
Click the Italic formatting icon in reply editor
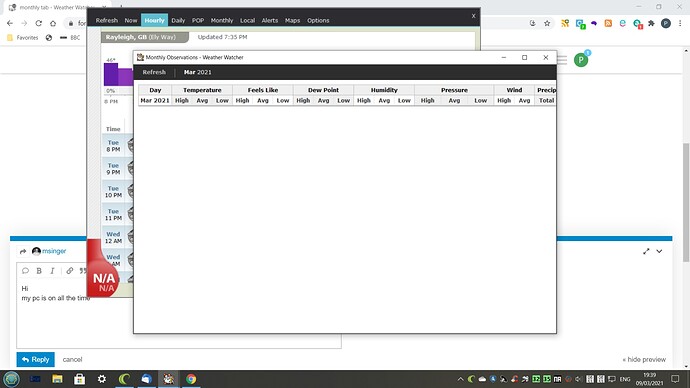(52, 271)
